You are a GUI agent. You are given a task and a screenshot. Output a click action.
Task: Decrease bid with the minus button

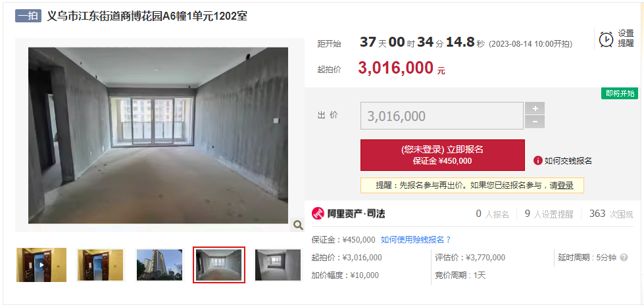tap(535, 122)
